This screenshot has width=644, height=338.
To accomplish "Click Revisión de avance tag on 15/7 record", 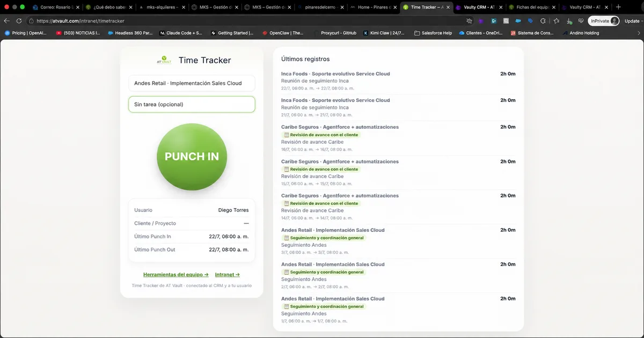I will (x=320, y=169).
